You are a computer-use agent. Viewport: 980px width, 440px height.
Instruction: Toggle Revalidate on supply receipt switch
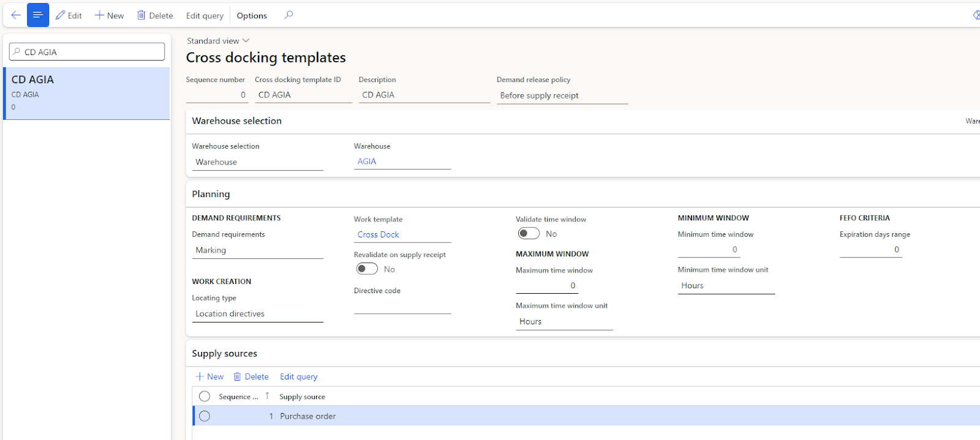coord(367,269)
